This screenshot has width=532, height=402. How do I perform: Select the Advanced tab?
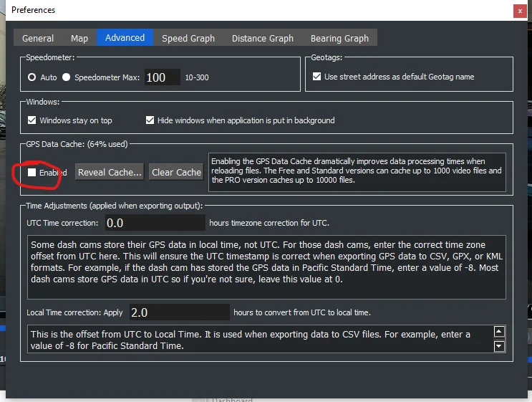tap(125, 37)
